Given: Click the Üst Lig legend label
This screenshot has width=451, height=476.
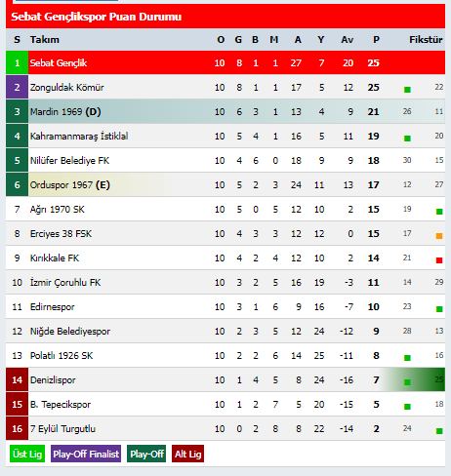Looking at the screenshot, I should click(x=27, y=454).
